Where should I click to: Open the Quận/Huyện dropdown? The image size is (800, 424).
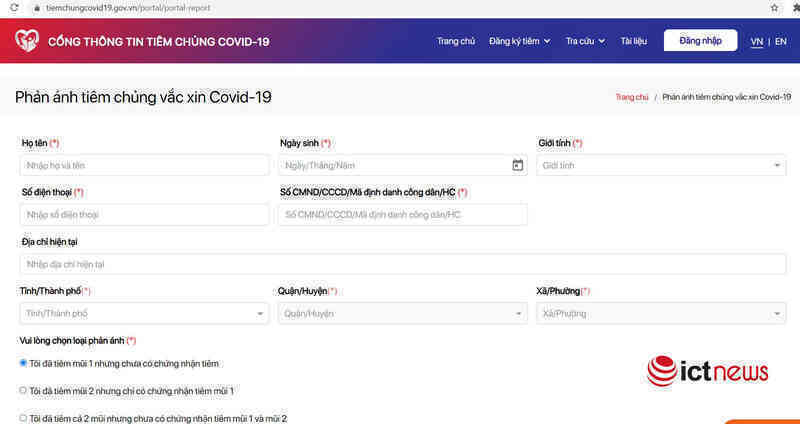[403, 313]
